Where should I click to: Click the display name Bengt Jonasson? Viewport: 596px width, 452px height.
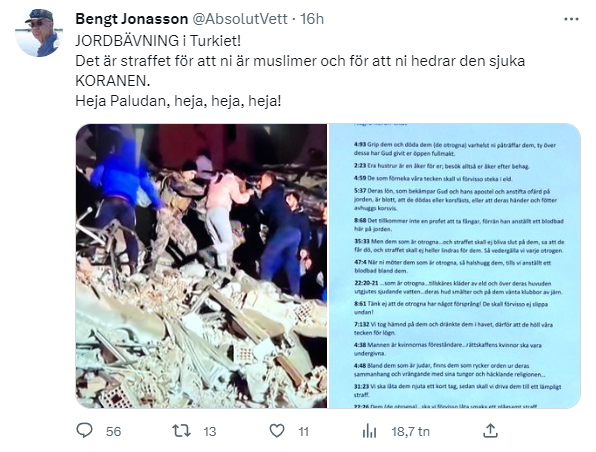point(132,19)
